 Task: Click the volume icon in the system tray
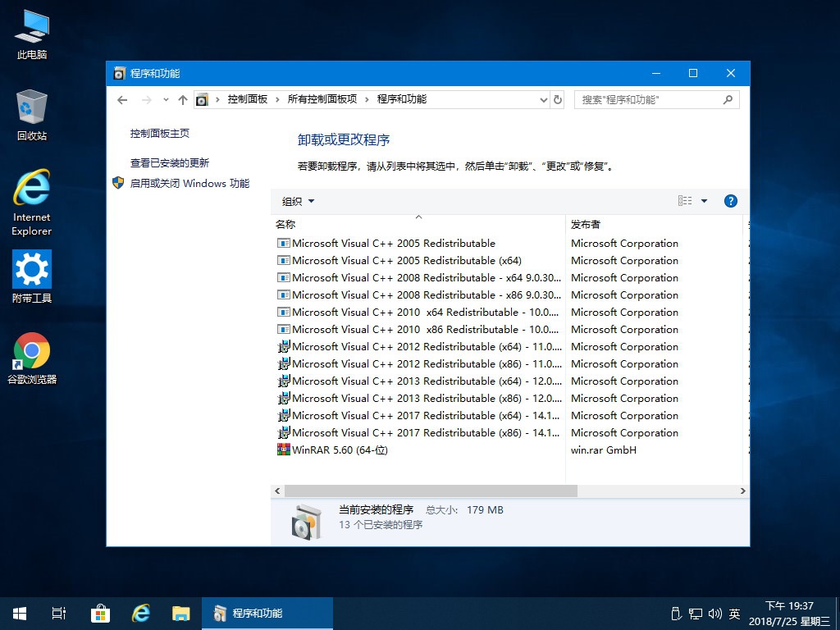714,614
